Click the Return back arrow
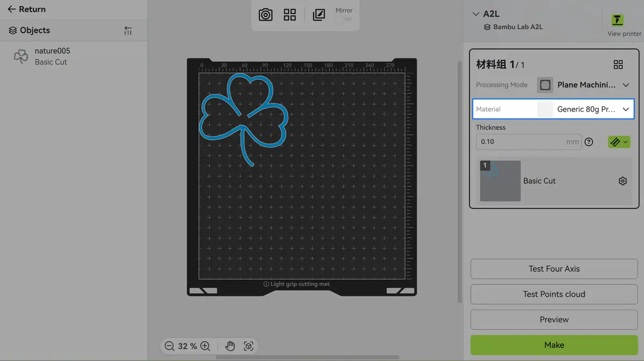The height and width of the screenshot is (361, 644). point(11,9)
